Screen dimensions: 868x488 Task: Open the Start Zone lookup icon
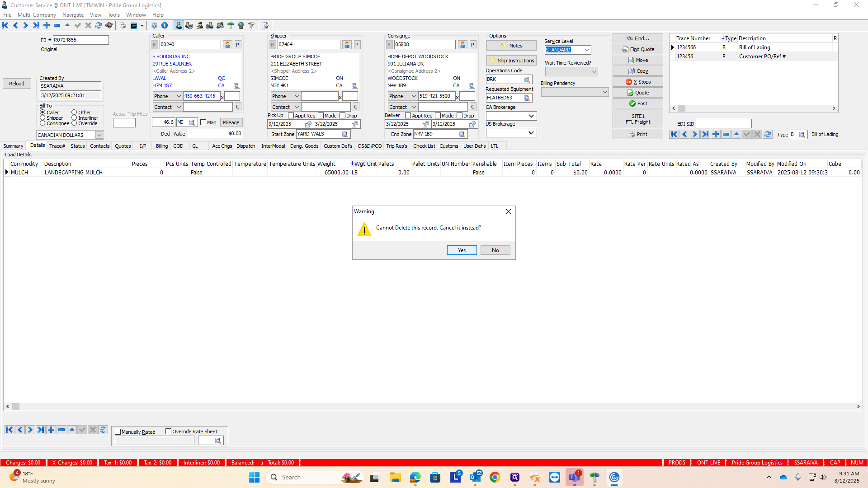pyautogui.click(x=345, y=134)
